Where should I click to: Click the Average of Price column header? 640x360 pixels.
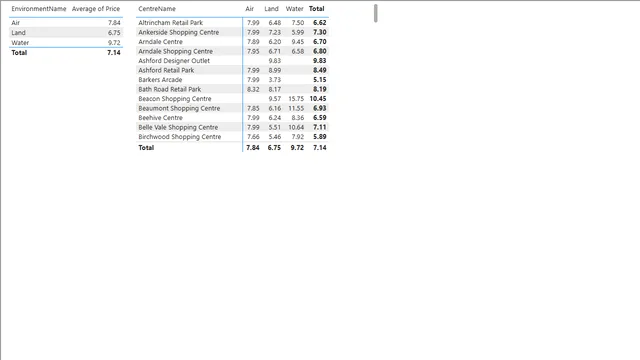(x=96, y=9)
